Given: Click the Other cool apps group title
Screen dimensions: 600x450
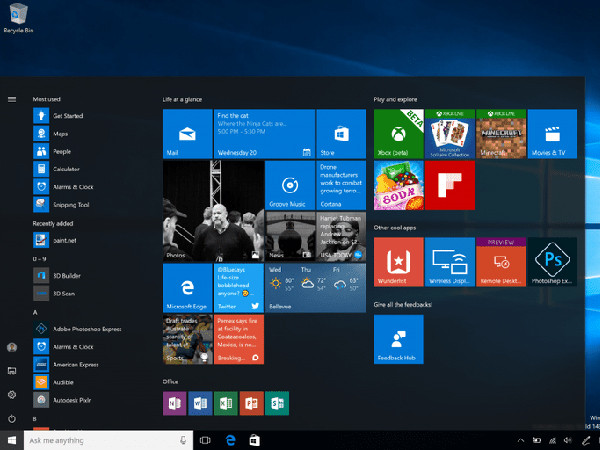Looking at the screenshot, I should tap(395, 228).
